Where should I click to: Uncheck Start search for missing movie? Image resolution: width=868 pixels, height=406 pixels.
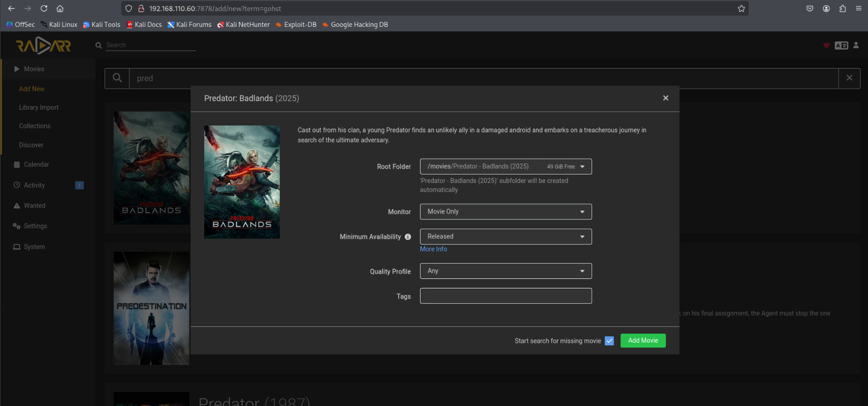[x=609, y=341]
